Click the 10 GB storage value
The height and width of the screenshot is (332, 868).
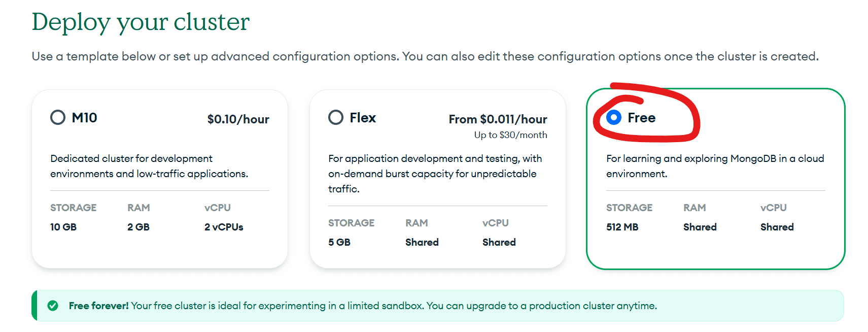63,227
